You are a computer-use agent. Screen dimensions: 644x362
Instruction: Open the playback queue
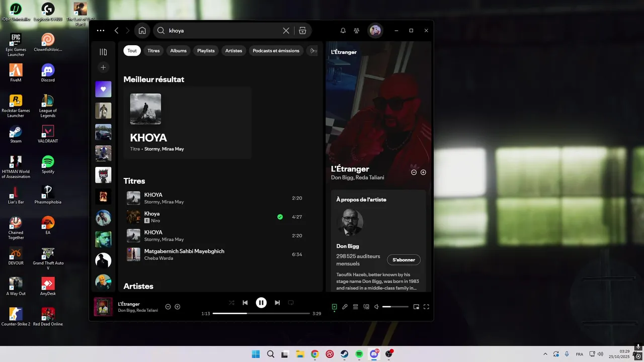point(356,307)
